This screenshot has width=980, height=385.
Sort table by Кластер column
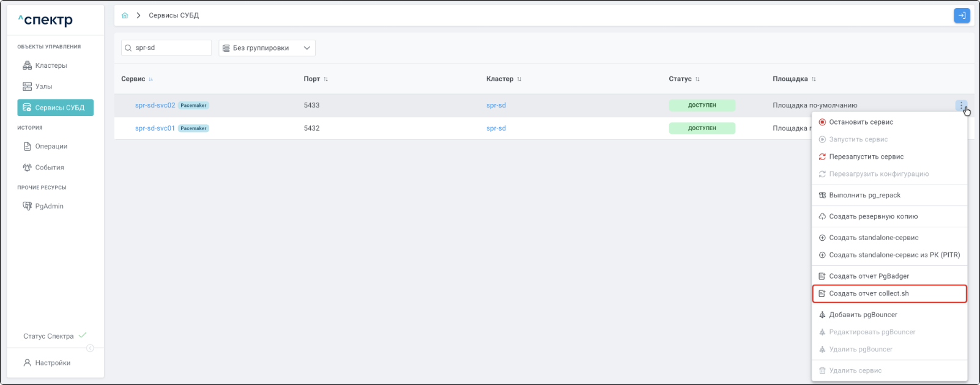pos(519,79)
